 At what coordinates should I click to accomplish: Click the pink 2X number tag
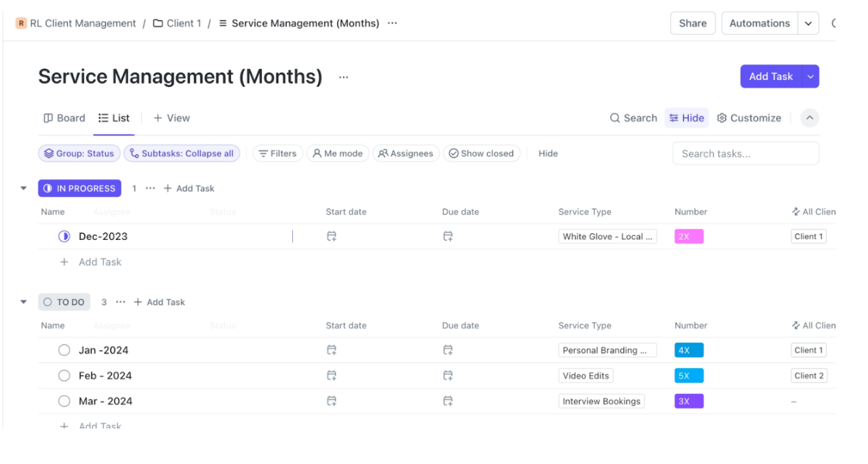coord(688,237)
